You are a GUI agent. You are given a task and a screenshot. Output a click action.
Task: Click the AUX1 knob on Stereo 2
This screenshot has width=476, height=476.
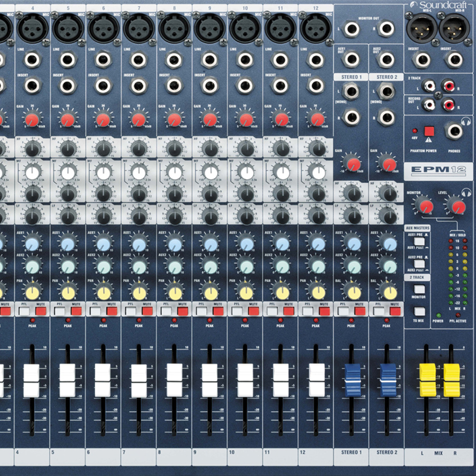coord(389,244)
